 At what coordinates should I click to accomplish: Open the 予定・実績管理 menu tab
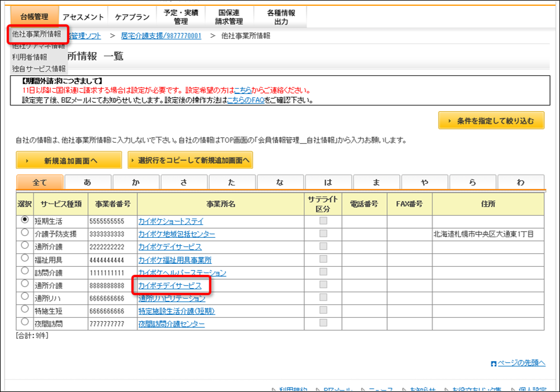point(181,17)
